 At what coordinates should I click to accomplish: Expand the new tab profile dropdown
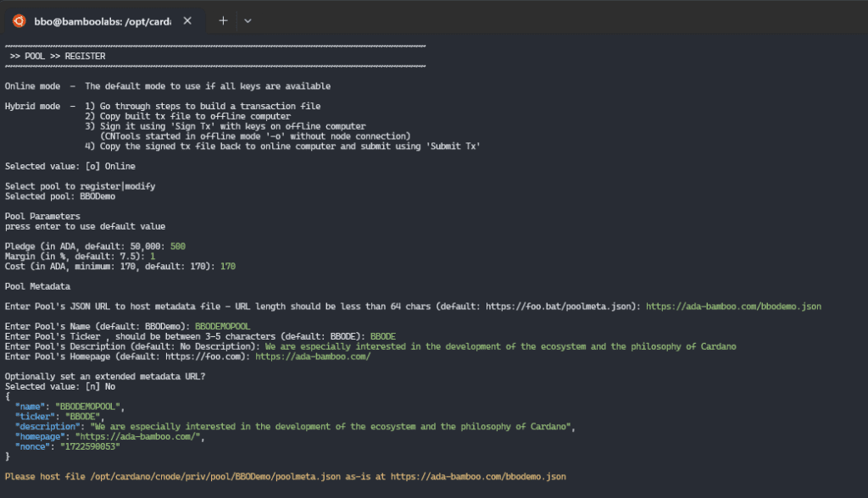[x=248, y=21]
